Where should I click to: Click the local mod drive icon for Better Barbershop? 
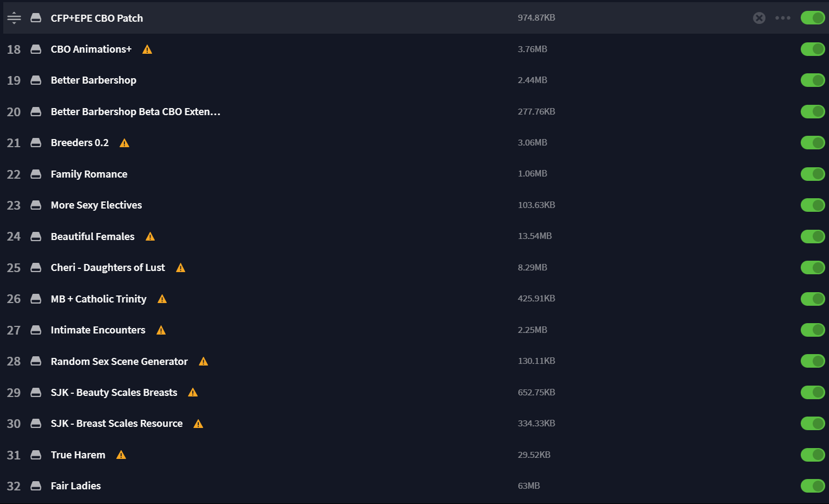[36, 80]
